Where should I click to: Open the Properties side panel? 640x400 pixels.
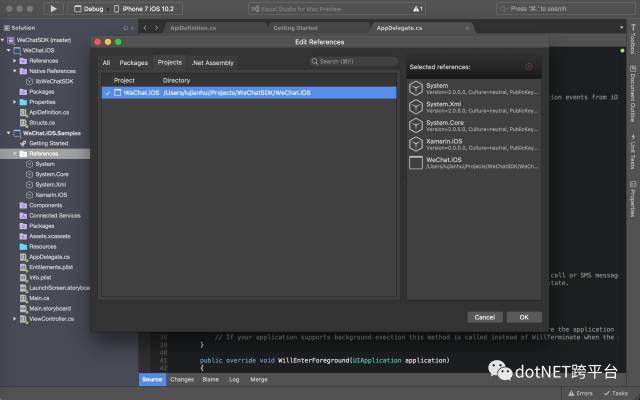tap(633, 199)
